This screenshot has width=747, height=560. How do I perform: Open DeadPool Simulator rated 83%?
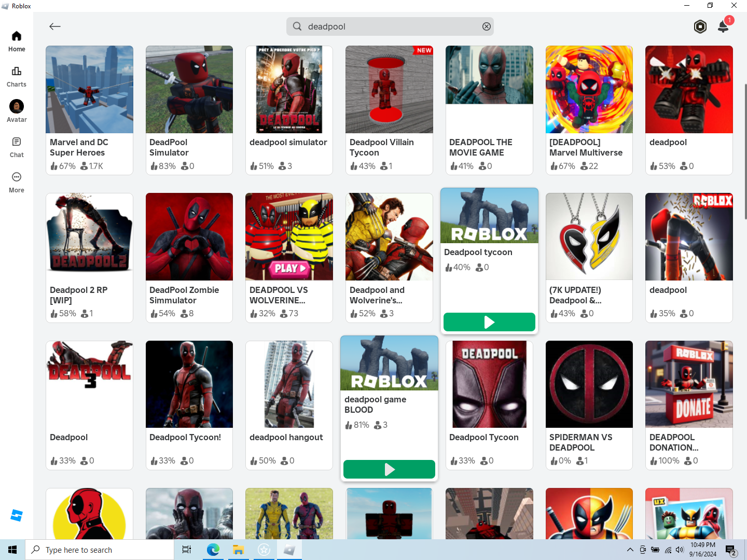tap(189, 110)
